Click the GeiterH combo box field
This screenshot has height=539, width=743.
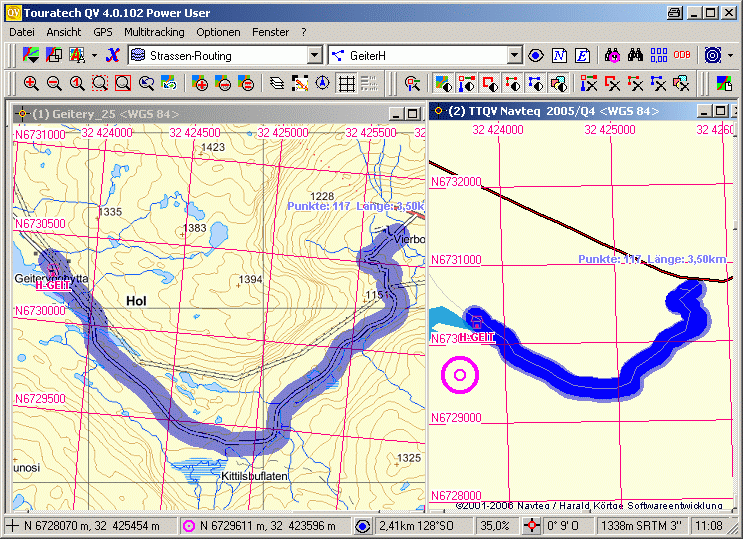[426, 55]
